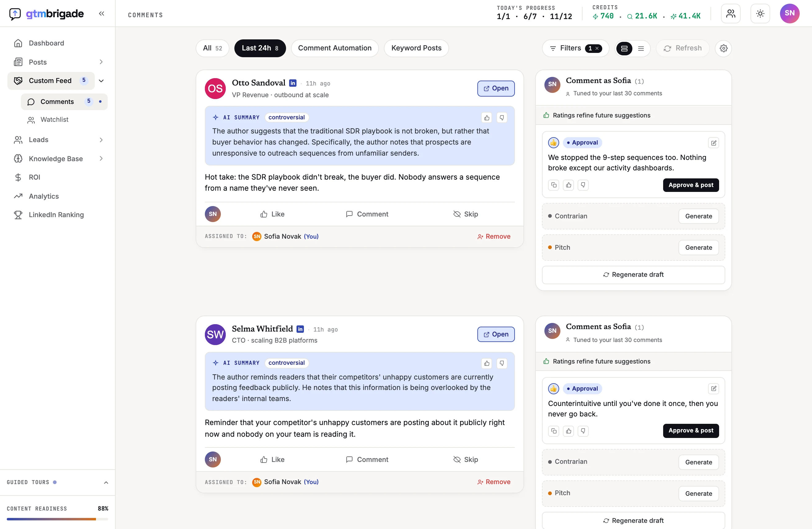The height and width of the screenshot is (529, 812).
Task: Approve and post the first draft comment
Action: tap(691, 185)
